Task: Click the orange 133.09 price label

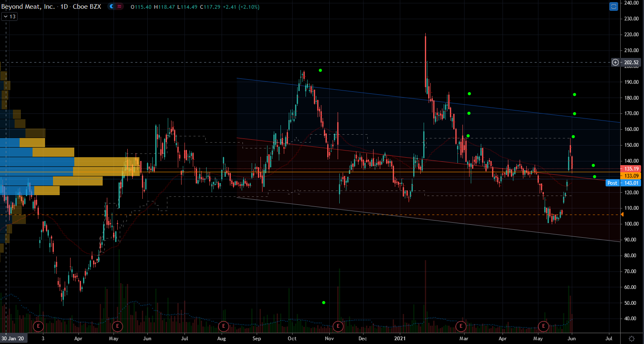Action: (x=631, y=176)
